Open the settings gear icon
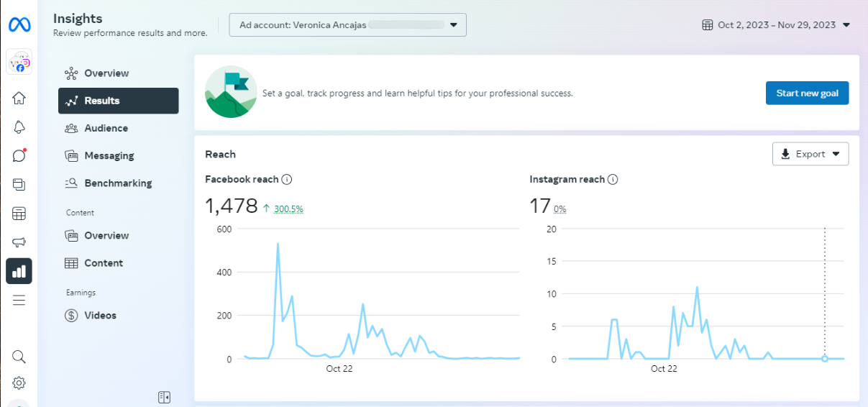 point(19,383)
